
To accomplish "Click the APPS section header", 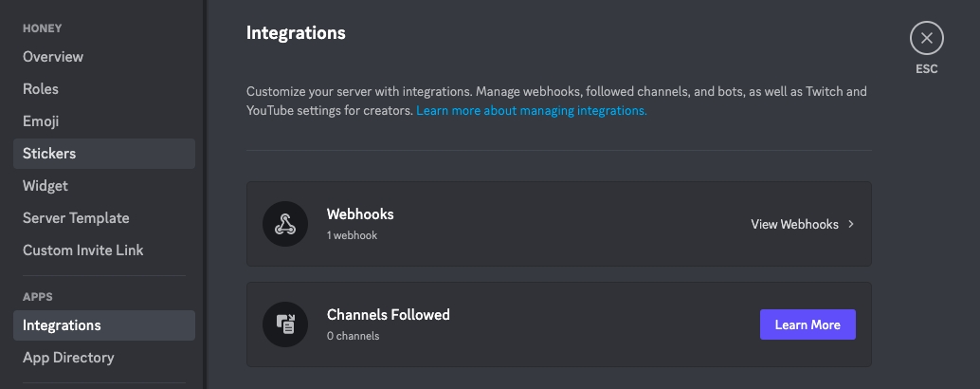I will pos(38,296).
